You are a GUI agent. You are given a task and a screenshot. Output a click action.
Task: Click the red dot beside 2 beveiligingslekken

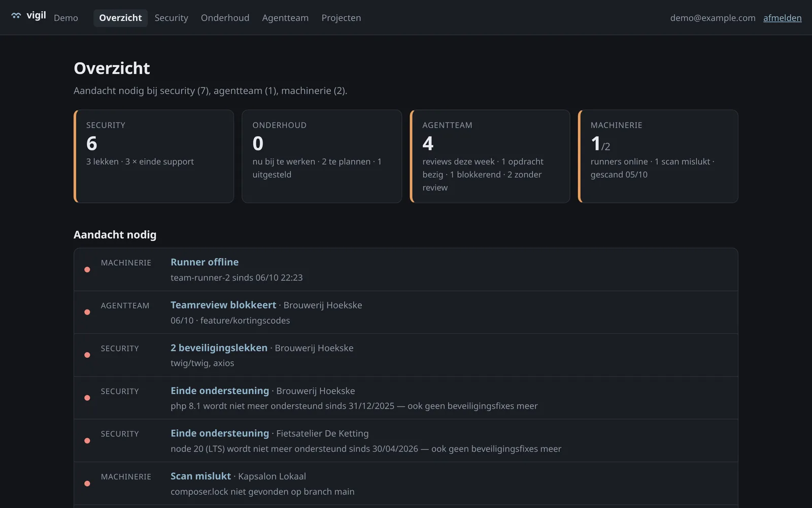coord(87,355)
